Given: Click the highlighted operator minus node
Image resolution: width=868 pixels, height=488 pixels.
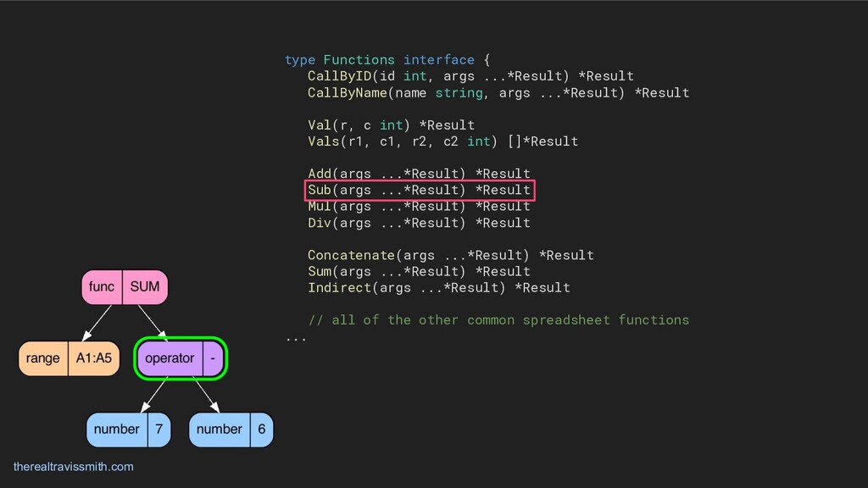Looking at the screenshot, I should coord(181,358).
